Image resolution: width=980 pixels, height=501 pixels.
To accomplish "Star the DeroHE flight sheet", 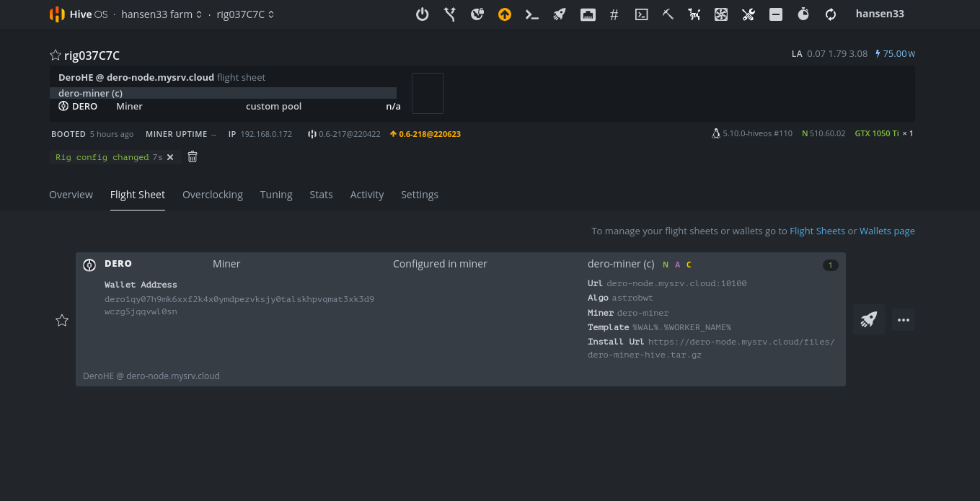I will (62, 320).
